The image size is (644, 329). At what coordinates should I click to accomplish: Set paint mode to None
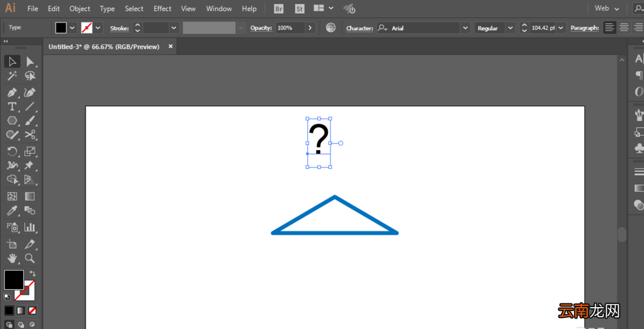pos(32,310)
